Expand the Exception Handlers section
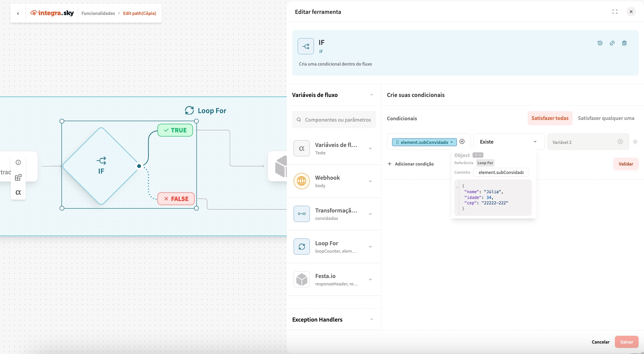 click(371, 320)
